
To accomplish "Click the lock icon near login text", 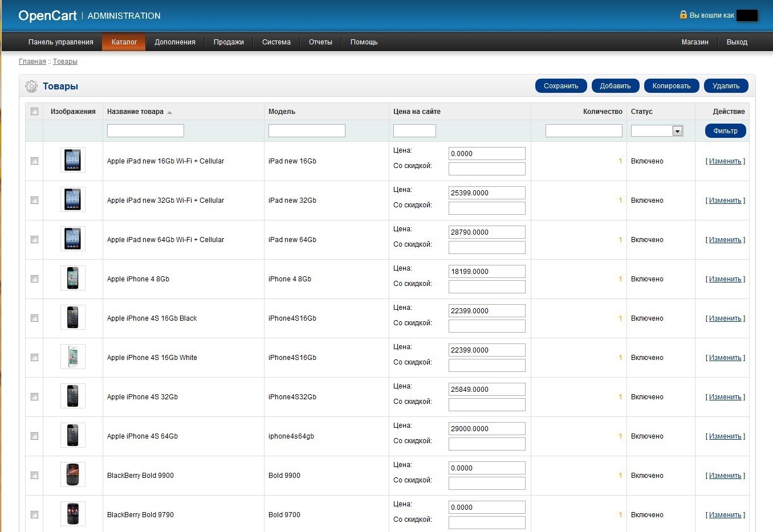I will pyautogui.click(x=683, y=15).
